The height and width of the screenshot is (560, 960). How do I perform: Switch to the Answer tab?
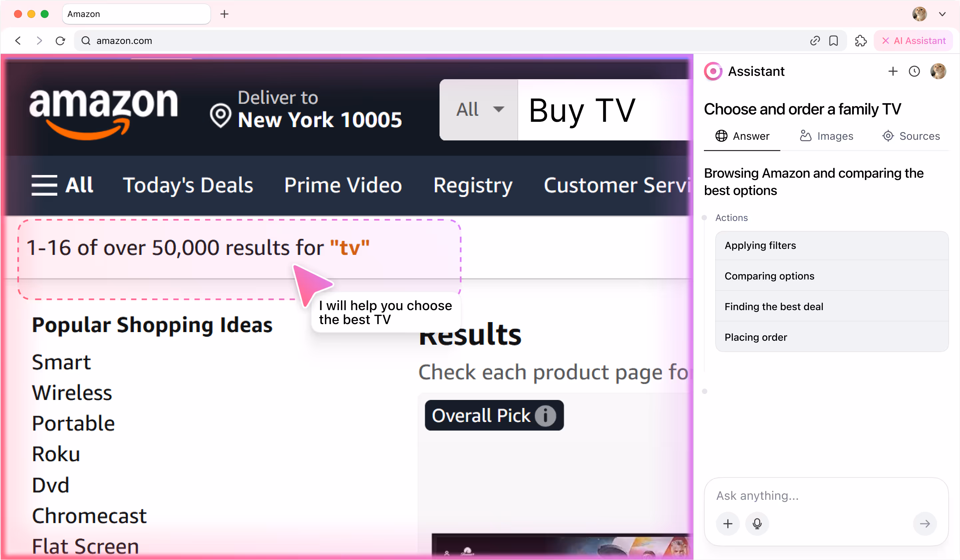click(742, 136)
